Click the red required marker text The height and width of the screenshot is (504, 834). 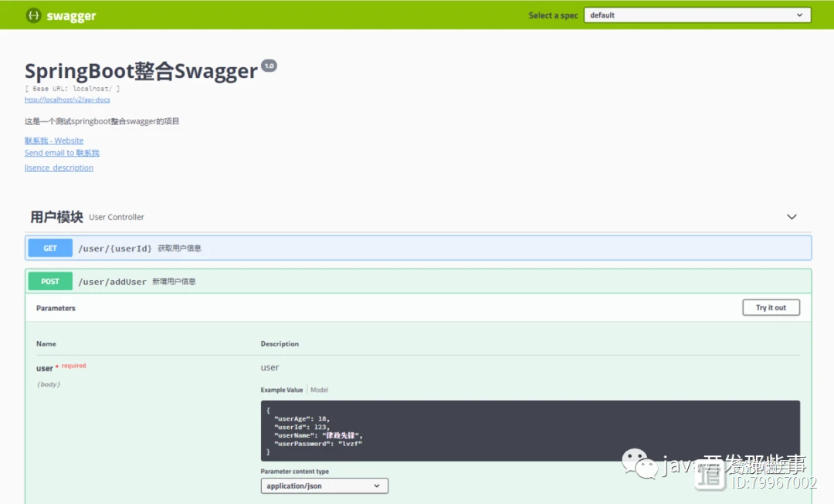tap(73, 366)
